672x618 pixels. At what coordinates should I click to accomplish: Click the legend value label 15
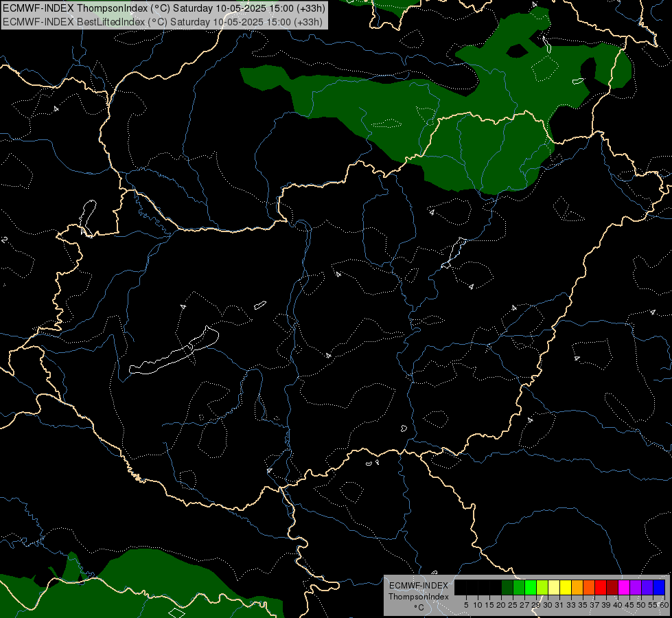tap(490, 605)
